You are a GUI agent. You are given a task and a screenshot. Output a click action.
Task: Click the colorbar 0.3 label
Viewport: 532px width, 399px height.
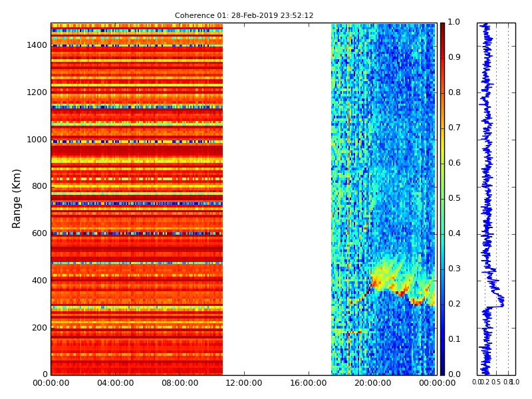[454, 269]
